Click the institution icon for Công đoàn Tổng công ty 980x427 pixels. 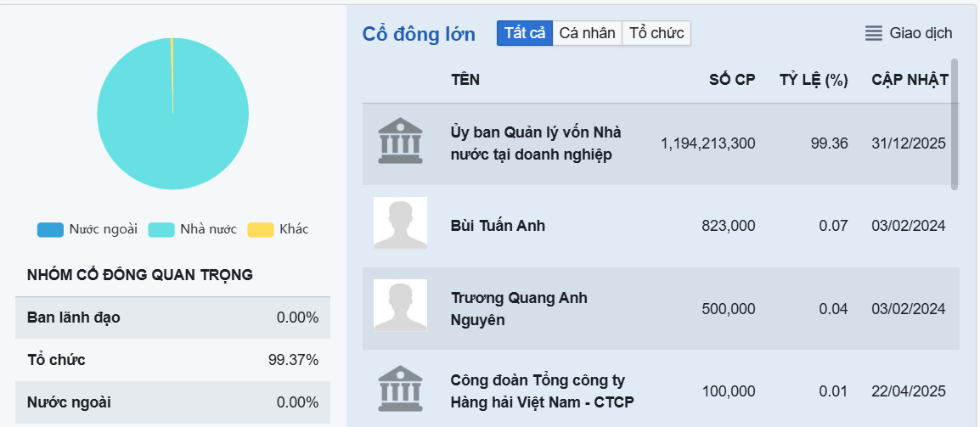click(x=399, y=389)
